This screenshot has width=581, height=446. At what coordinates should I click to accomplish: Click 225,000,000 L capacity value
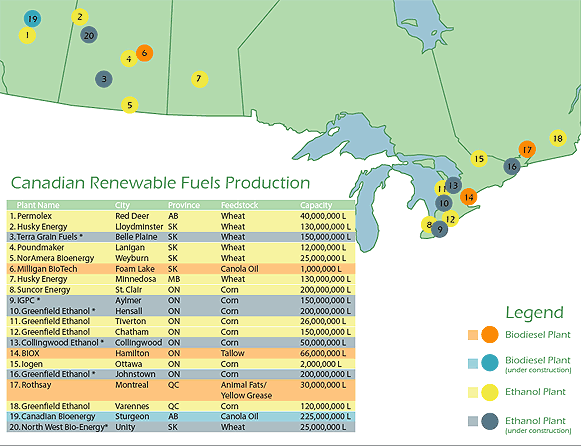(325, 416)
